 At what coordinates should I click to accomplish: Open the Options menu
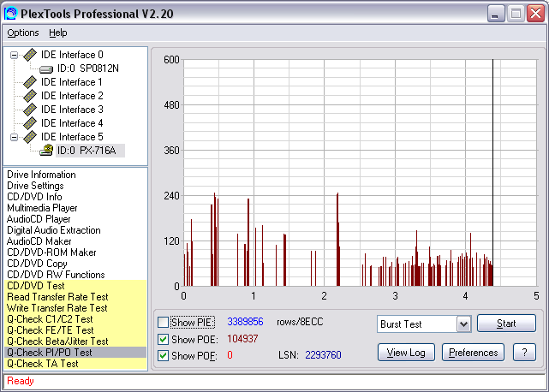click(x=23, y=33)
